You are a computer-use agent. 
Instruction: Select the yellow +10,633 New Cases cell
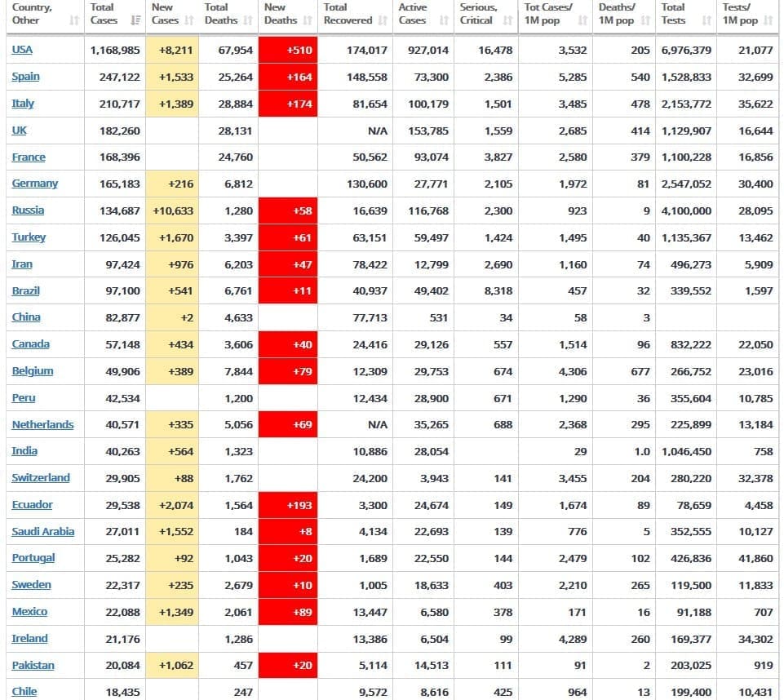point(172,210)
